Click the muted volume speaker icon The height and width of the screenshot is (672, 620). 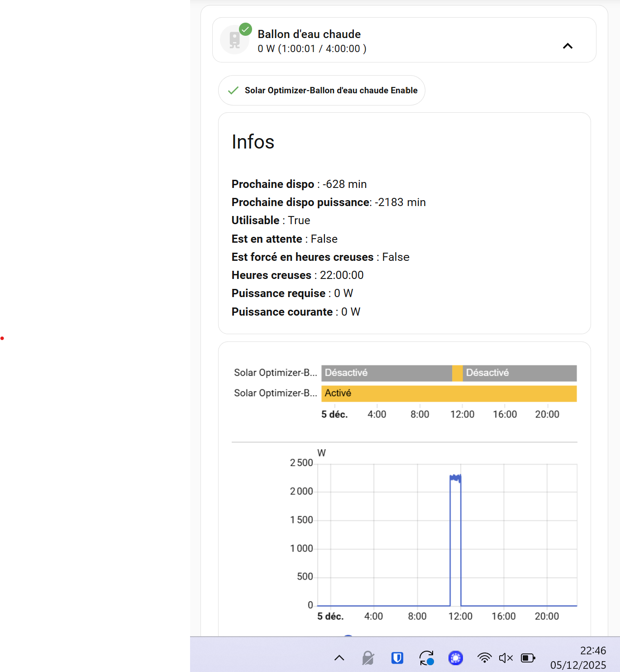coord(506,658)
